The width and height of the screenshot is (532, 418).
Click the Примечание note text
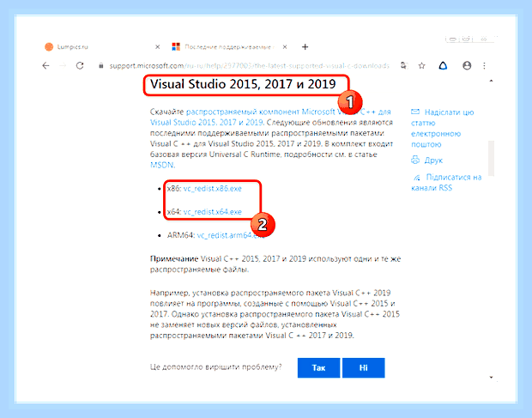174,259
